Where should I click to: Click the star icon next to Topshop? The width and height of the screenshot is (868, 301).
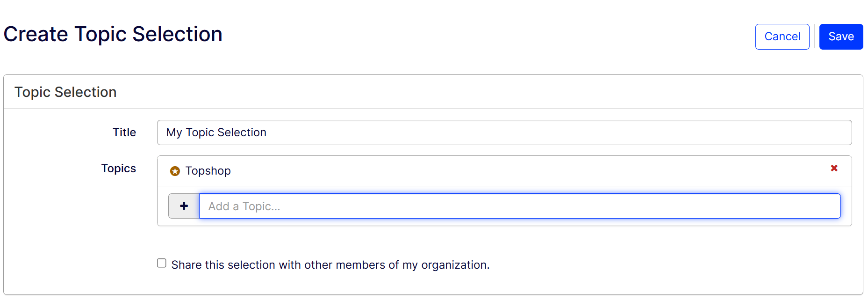[175, 171]
